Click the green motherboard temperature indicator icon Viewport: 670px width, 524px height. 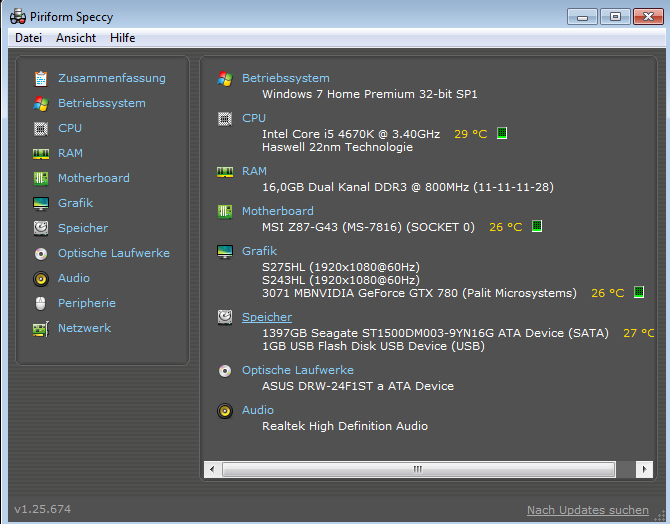click(x=537, y=226)
